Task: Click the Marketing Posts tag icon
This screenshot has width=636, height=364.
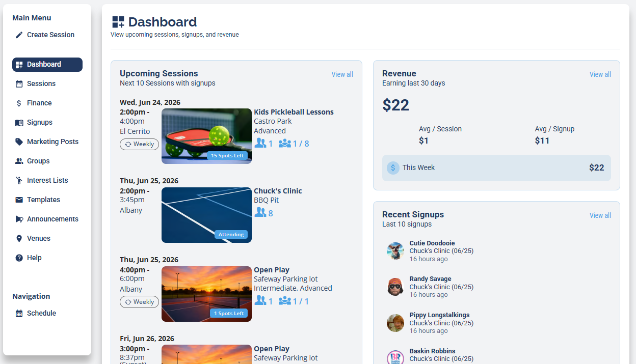Action: (19, 142)
